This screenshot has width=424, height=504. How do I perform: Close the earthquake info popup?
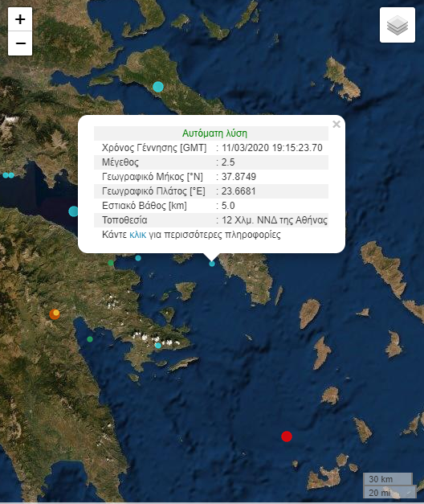[x=336, y=124]
